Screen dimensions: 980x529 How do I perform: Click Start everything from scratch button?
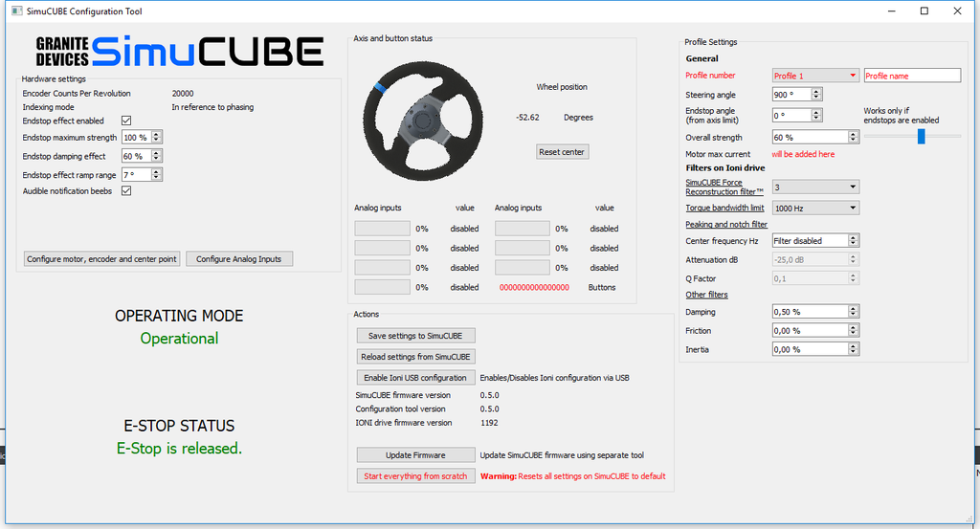[415, 476]
